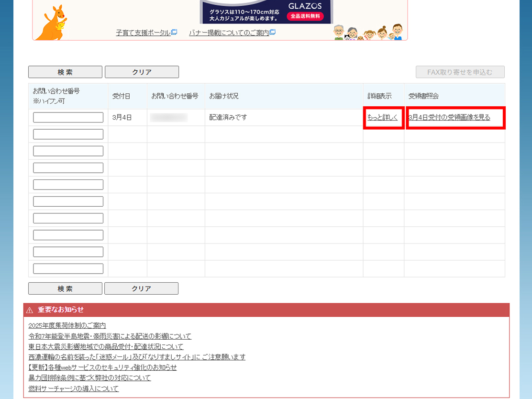Focus the eighth inquiry number input field
Screen dimensions: 532x399
pos(68,235)
